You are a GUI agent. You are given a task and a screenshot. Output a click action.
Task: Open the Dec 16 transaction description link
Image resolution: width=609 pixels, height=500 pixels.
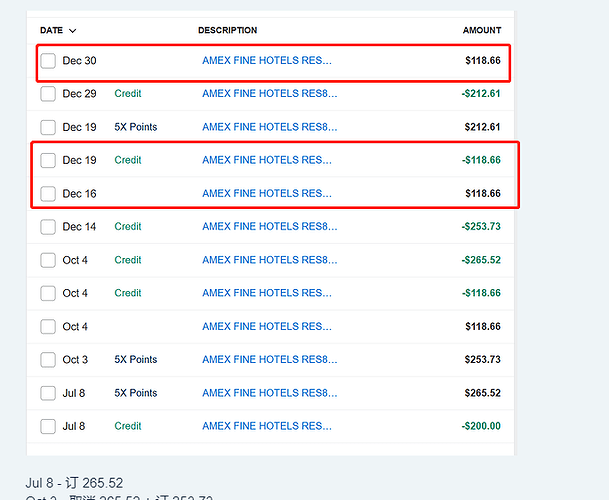pos(266,193)
